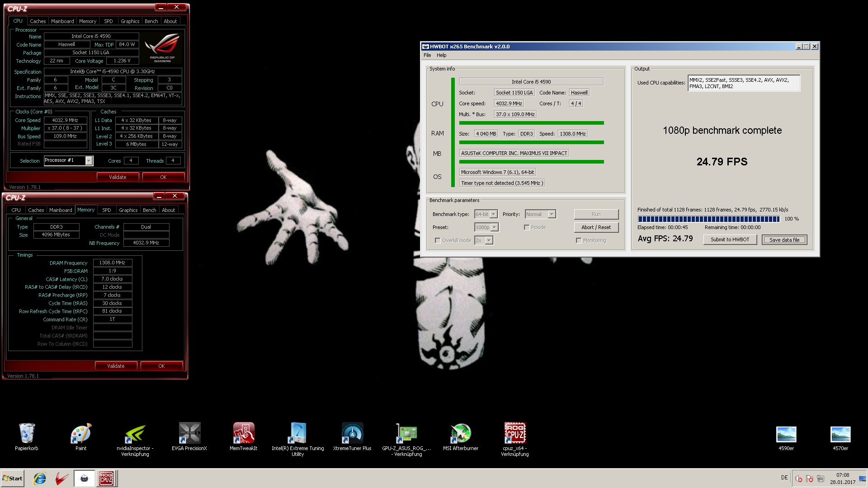Open Bench tab in top CPU-Z window
Image resolution: width=868 pixels, height=488 pixels.
pos(151,21)
